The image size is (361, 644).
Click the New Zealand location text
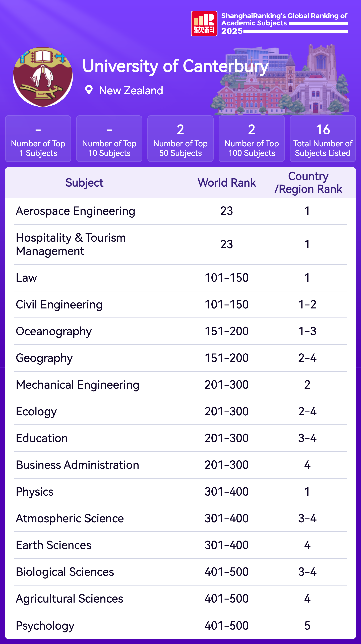tap(131, 91)
